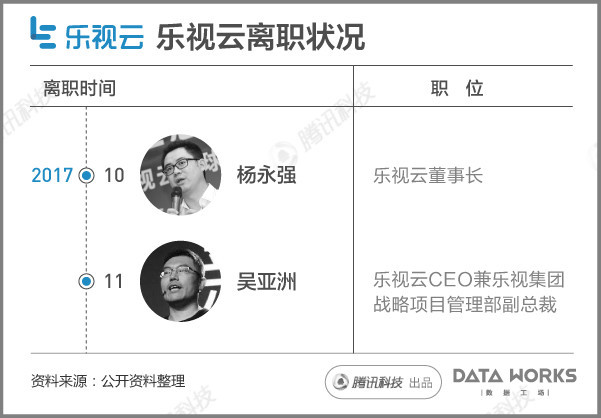This screenshot has width=601, height=418.
Task: Select the timeline dot for month 11
Action: tap(87, 281)
